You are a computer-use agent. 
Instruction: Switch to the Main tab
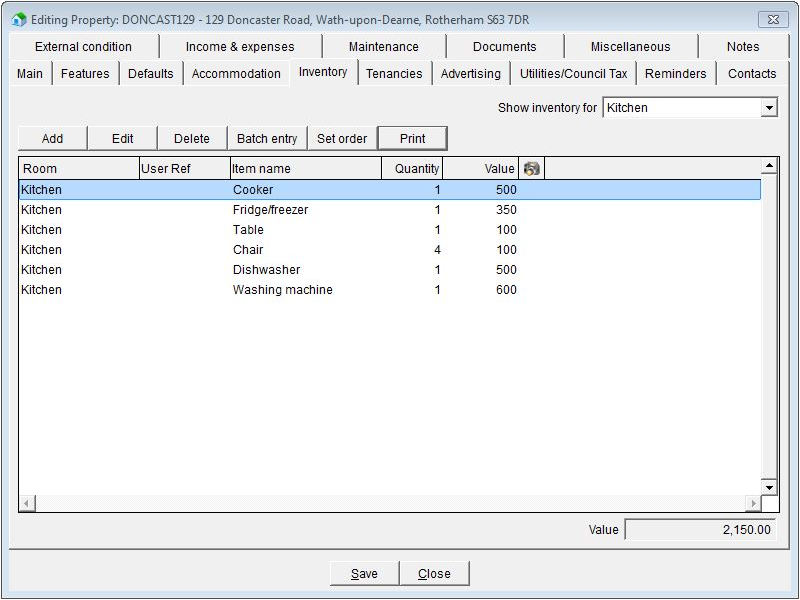click(x=30, y=73)
